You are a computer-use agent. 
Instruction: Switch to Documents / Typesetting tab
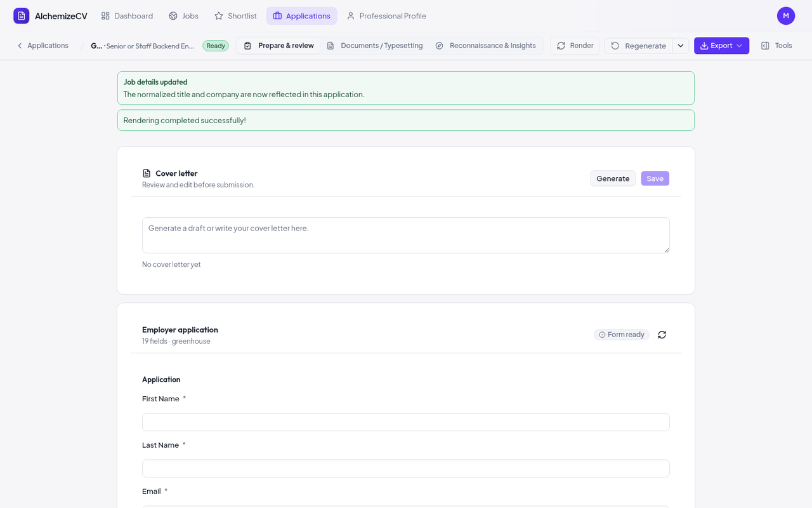point(374,46)
